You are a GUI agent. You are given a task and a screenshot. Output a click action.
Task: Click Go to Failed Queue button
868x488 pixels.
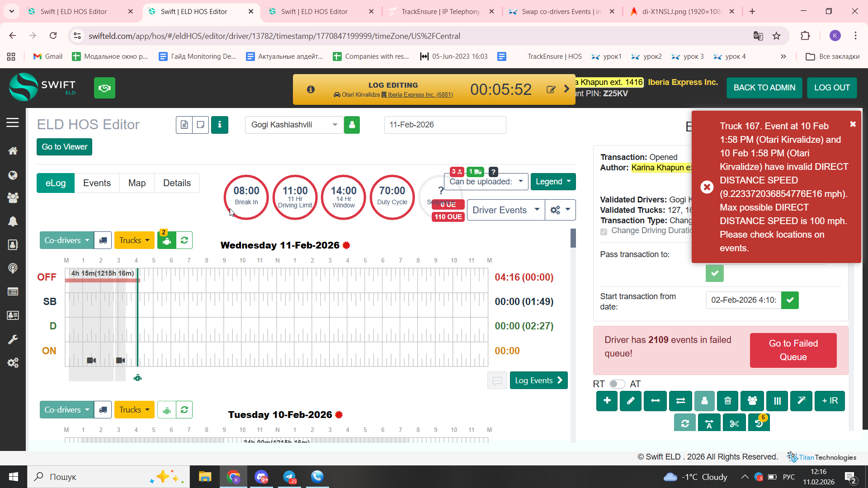793,350
